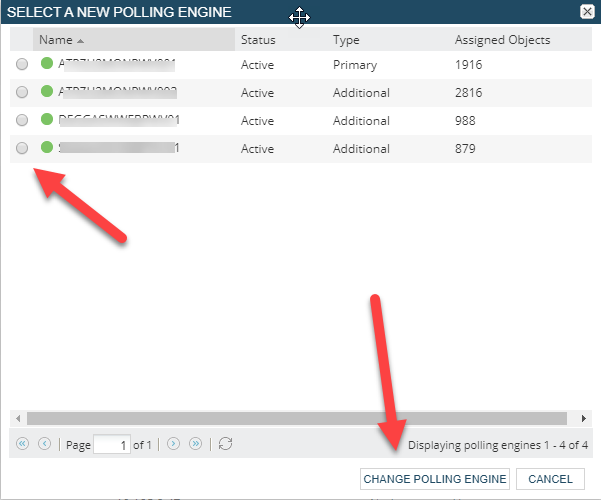601x500 pixels.
Task: Click the horizontal scrollbar thumb
Action: click(297, 418)
